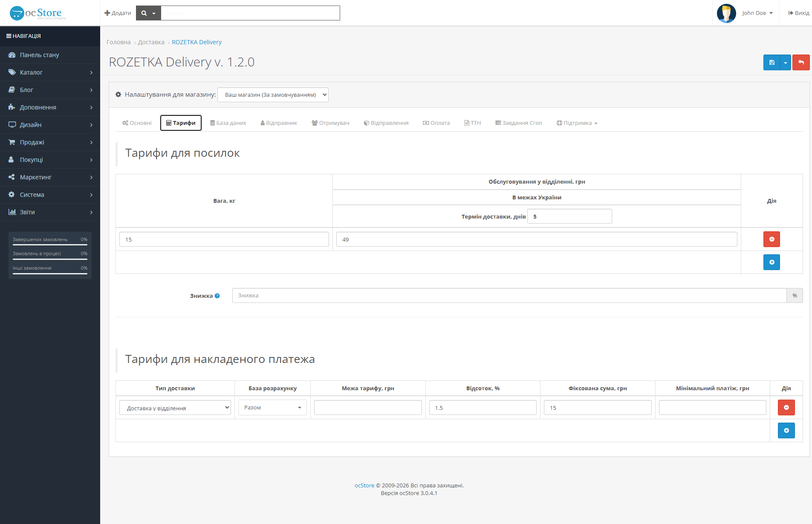Expand the Каталог menu
Viewport: 812px width, 524px height.
[50, 72]
